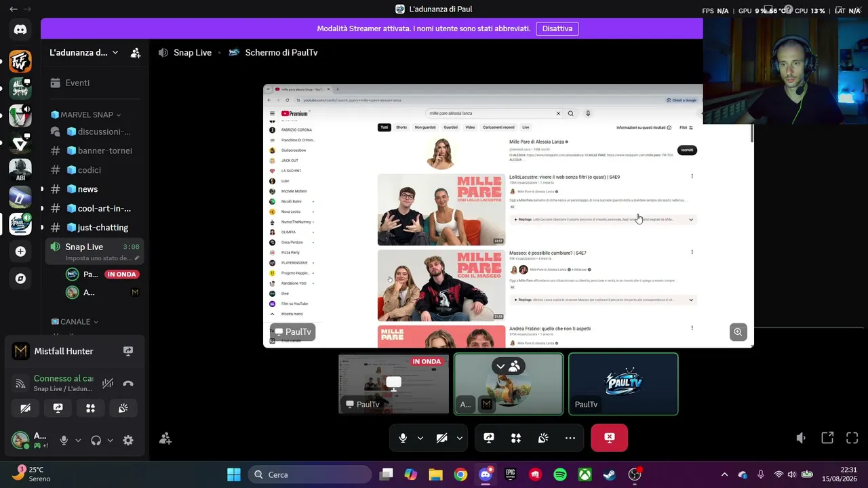This screenshot has height=488, width=868.
Task: Select the PaulTv IN ONDA stream tile
Action: (x=394, y=384)
